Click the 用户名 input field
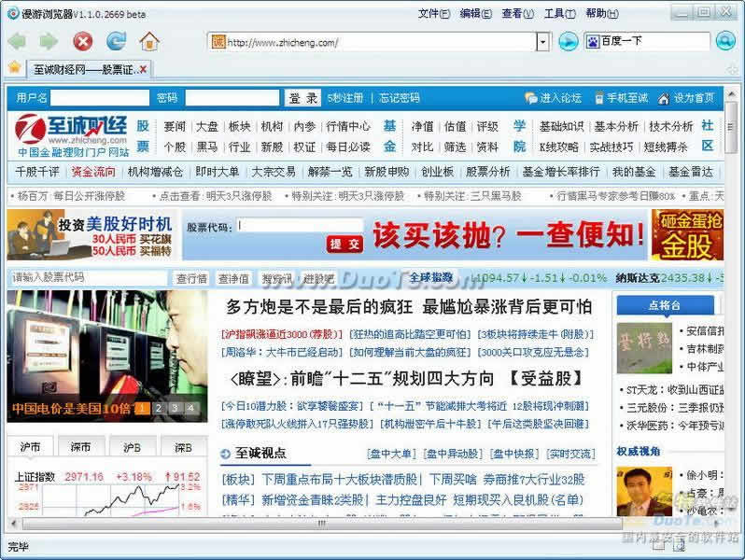This screenshot has height=560, width=745. coord(100,98)
